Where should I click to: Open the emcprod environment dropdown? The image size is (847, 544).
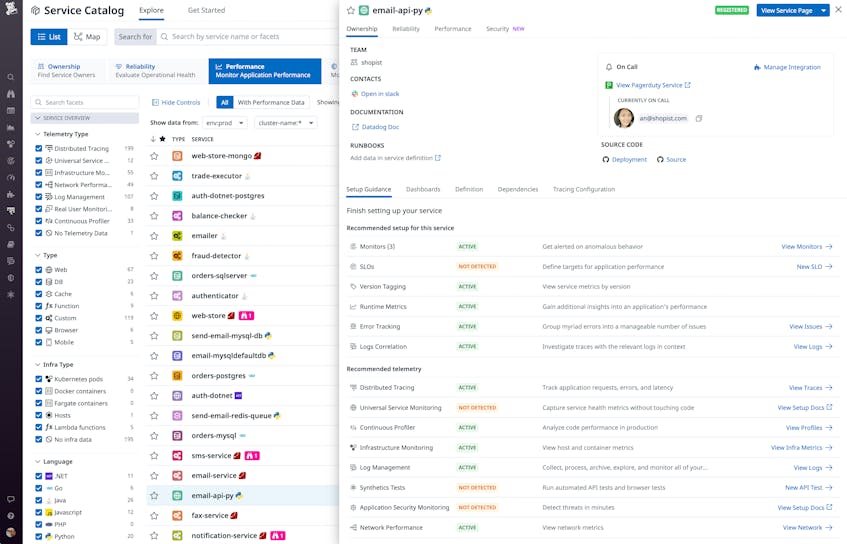point(225,123)
